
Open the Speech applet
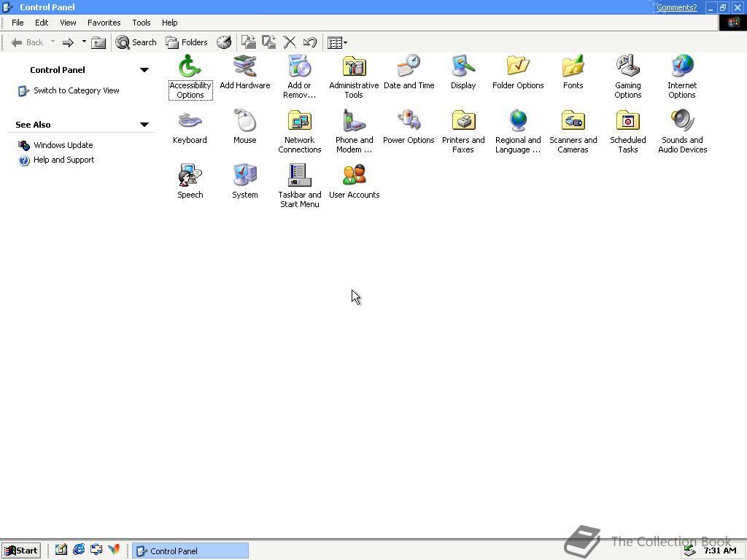tap(190, 182)
